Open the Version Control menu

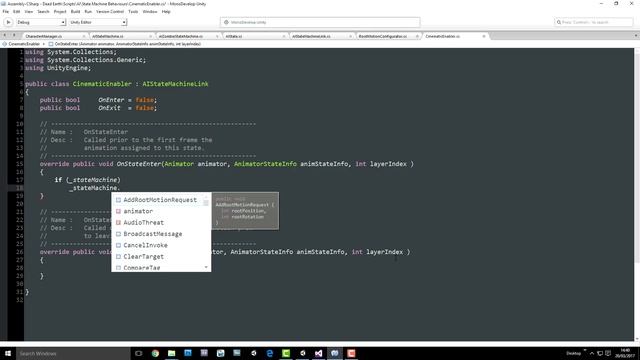(x=110, y=11)
